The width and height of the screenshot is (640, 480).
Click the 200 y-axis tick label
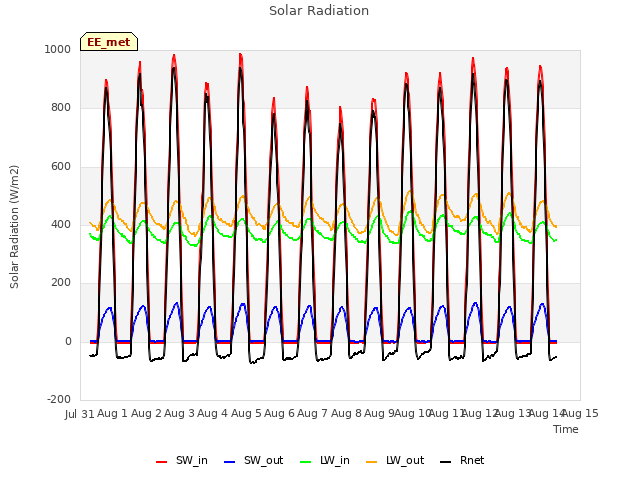point(61,282)
